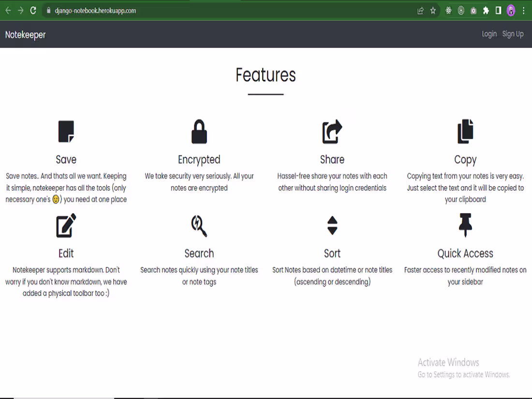Click the Edit pencil icon
Screen dimensions: 532x399
66,225
